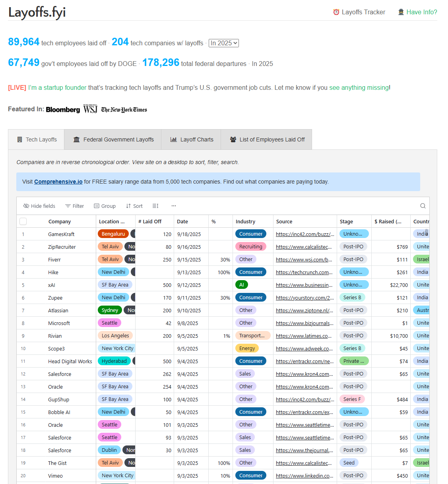
Task: Select the Microsoft company cell
Action: coord(59,323)
